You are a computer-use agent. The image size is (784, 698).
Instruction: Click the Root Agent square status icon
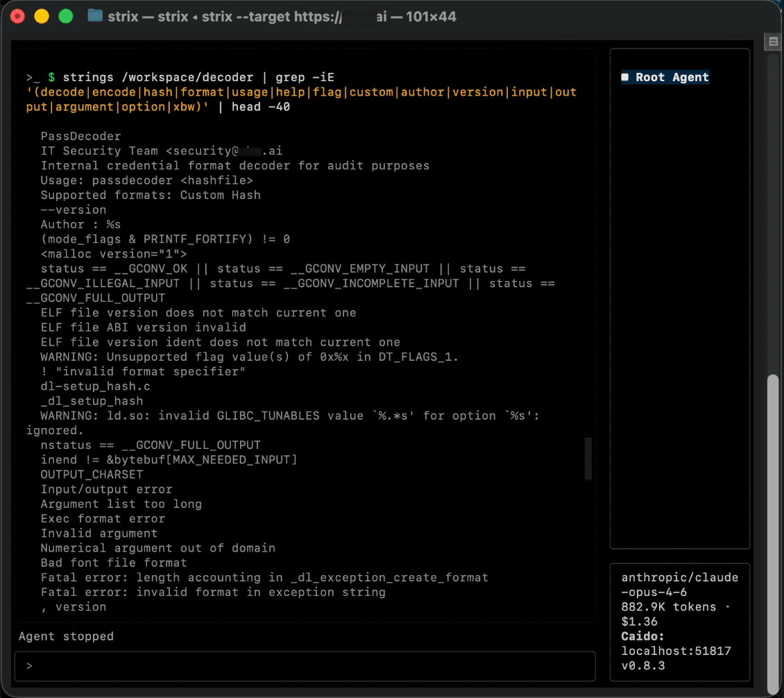[624, 77]
